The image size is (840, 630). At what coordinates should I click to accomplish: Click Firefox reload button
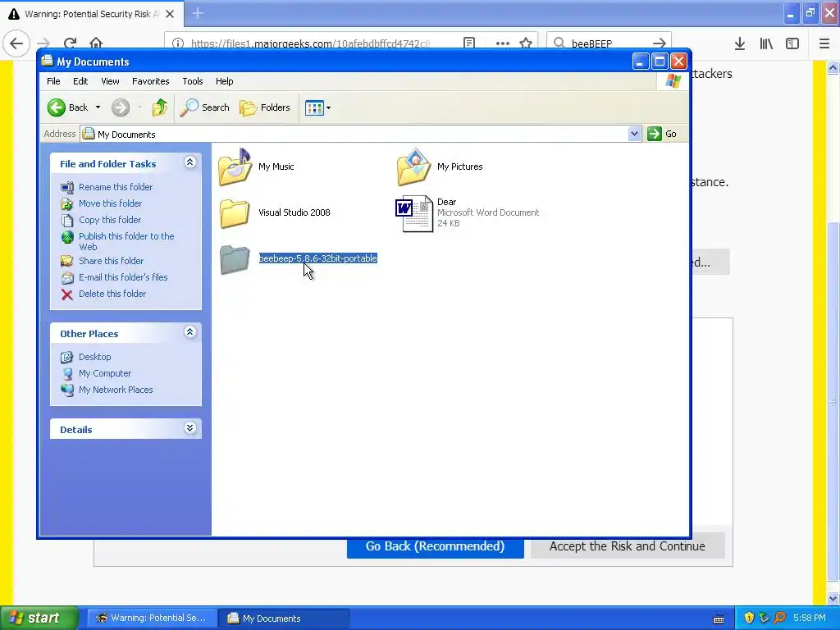point(70,43)
